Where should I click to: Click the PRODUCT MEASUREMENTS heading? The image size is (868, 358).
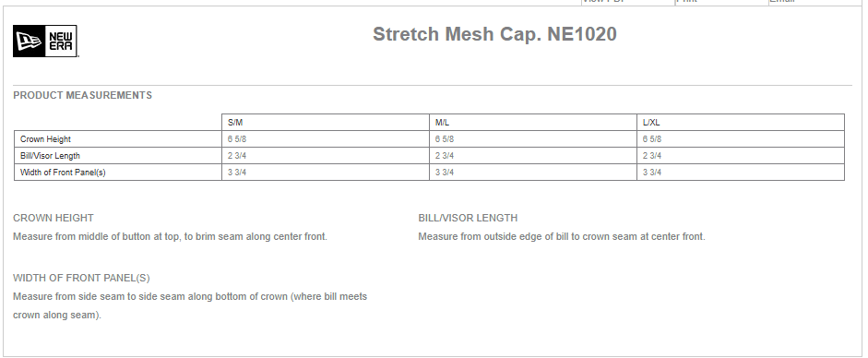tap(82, 95)
